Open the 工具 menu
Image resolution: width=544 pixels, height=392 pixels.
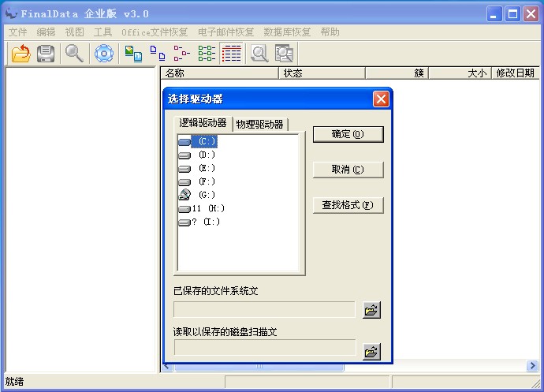103,32
